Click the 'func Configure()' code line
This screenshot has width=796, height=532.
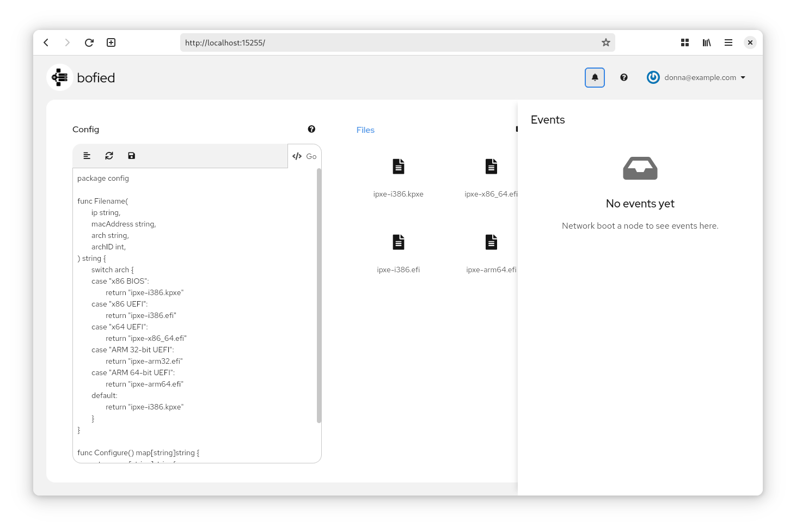(138, 453)
